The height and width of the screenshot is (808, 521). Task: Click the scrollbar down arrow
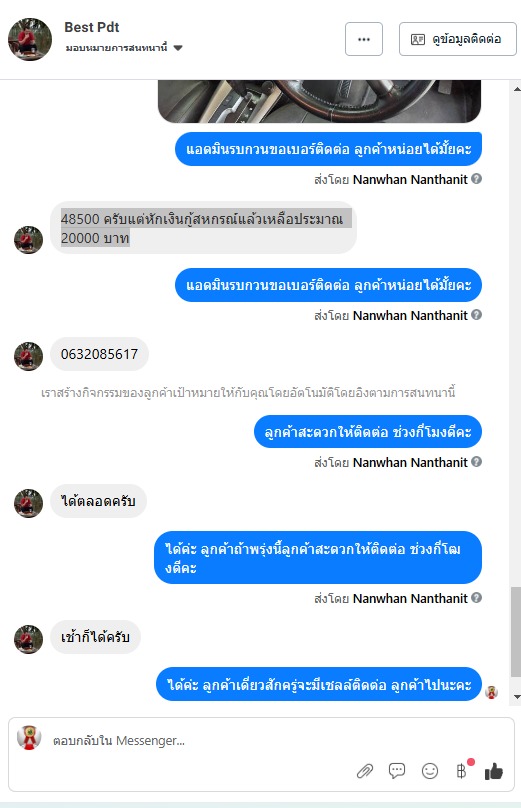click(516, 697)
